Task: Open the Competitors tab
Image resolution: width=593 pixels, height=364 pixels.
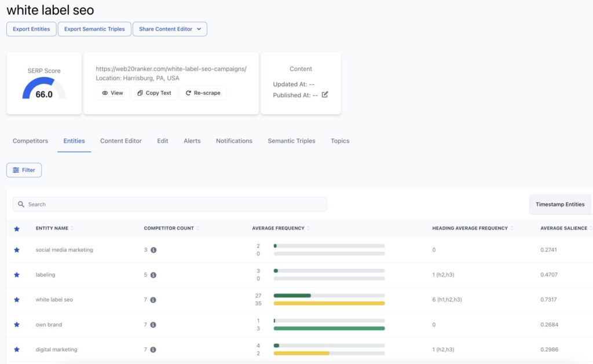Action: (x=30, y=141)
